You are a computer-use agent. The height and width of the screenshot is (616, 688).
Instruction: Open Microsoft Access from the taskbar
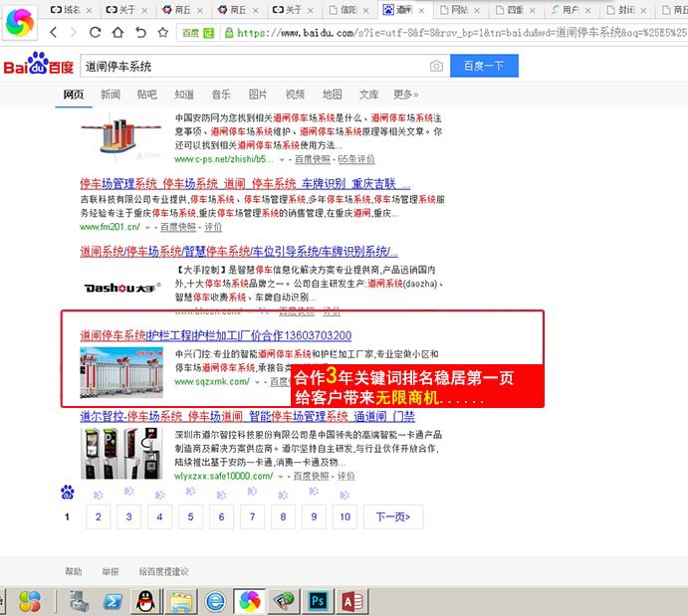click(x=352, y=601)
